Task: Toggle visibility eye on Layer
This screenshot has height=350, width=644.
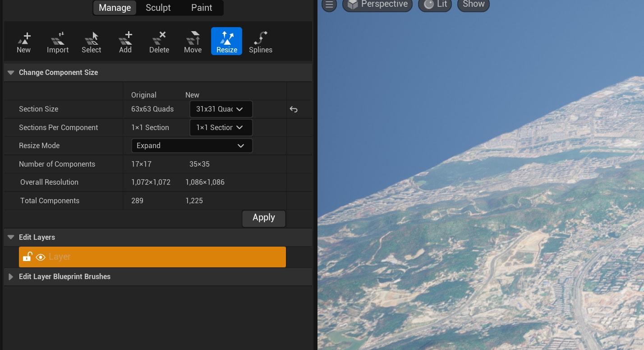Action: click(x=41, y=257)
